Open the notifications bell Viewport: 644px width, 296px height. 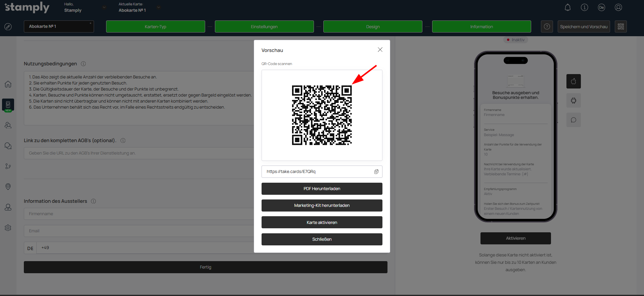point(567,7)
